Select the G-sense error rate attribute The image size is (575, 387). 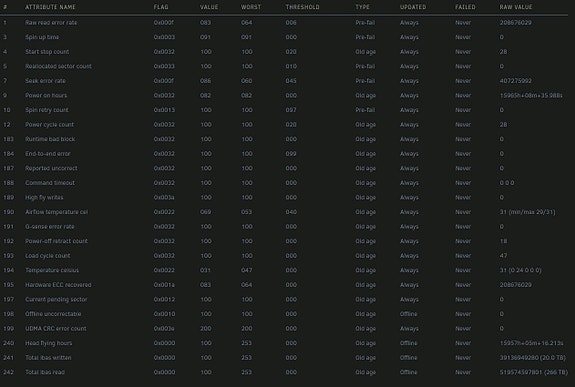pyautogui.click(x=50, y=227)
